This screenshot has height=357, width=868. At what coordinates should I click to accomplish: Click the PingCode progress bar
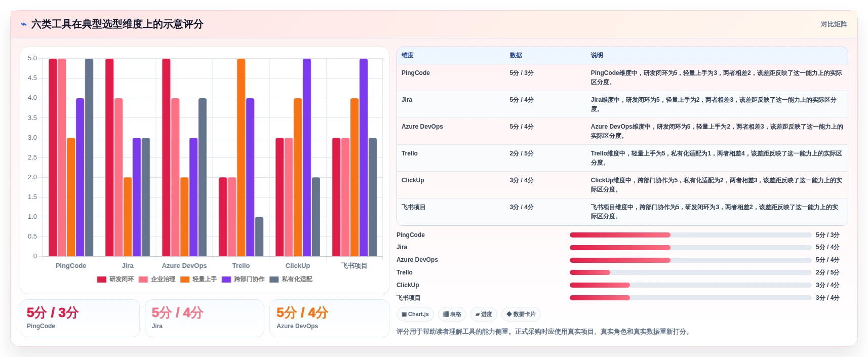(691, 235)
